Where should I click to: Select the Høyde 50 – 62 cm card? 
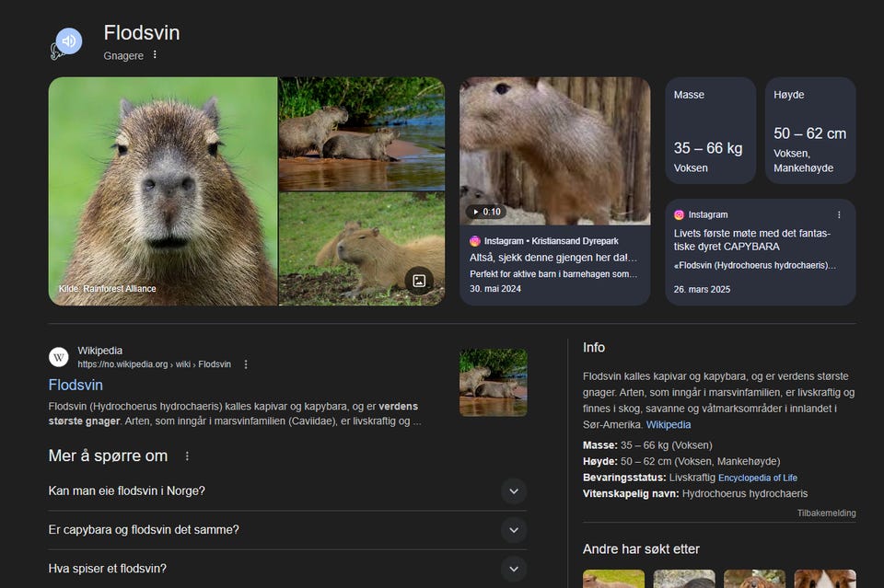coord(809,131)
